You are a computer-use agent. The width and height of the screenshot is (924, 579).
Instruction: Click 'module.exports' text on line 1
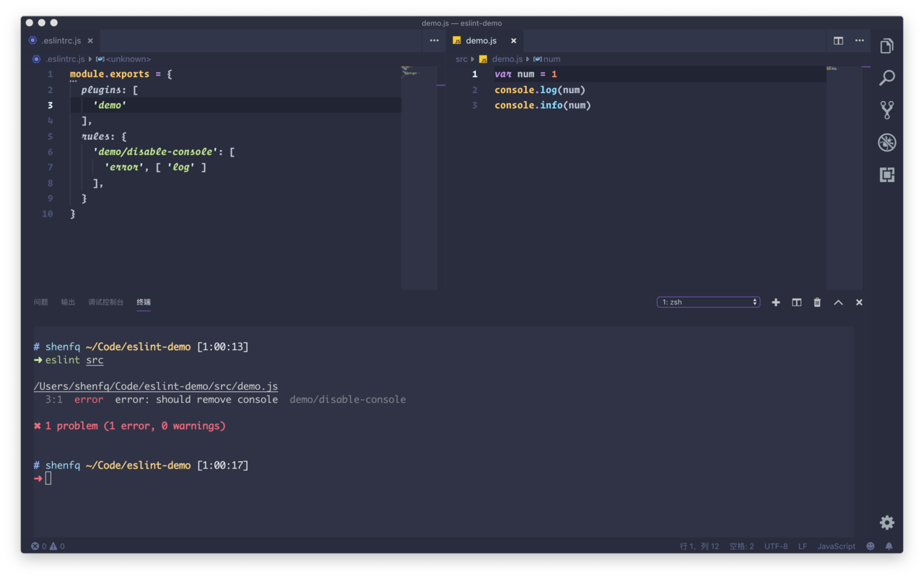110,74
